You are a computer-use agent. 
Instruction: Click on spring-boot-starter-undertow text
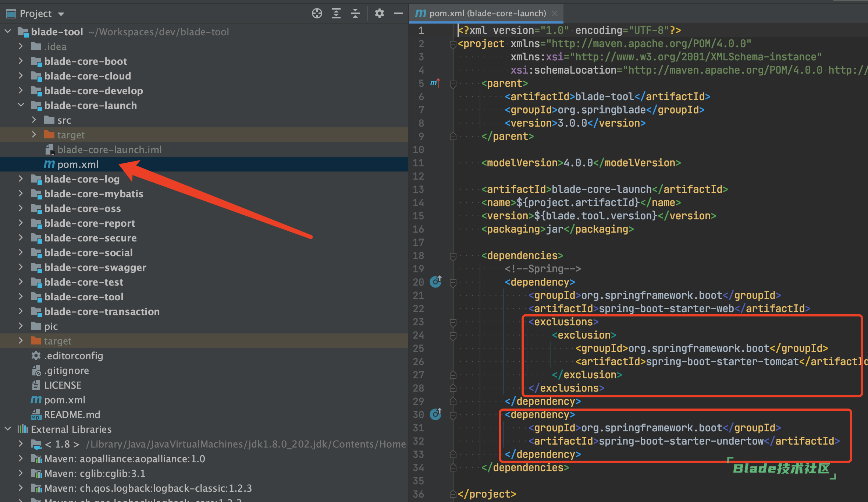pyautogui.click(x=681, y=441)
